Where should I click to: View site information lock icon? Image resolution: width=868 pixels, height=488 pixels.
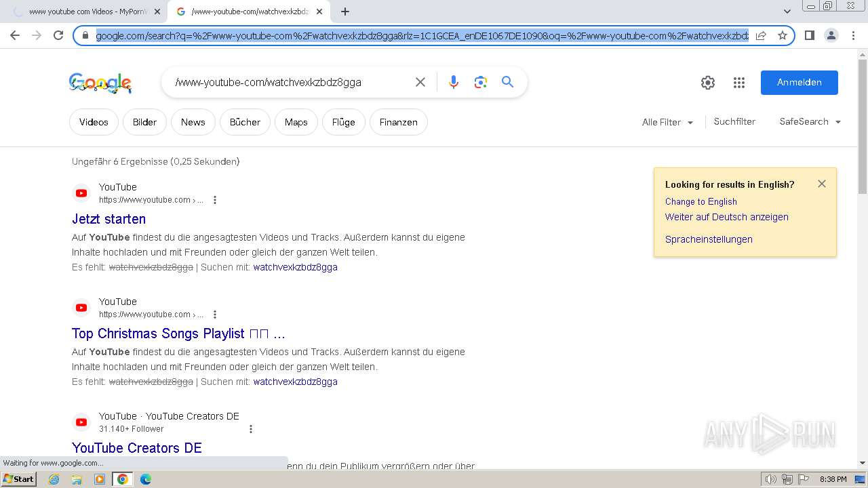[x=85, y=35]
